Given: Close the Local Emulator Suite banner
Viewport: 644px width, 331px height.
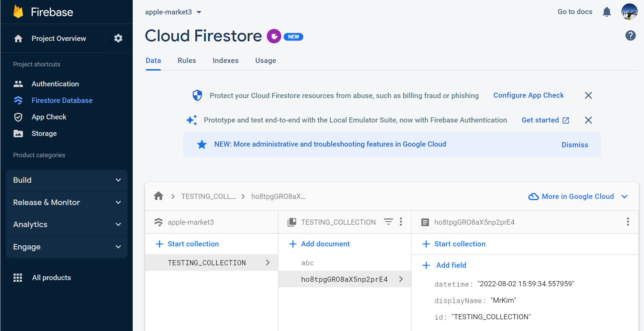Looking at the screenshot, I should [x=588, y=120].
